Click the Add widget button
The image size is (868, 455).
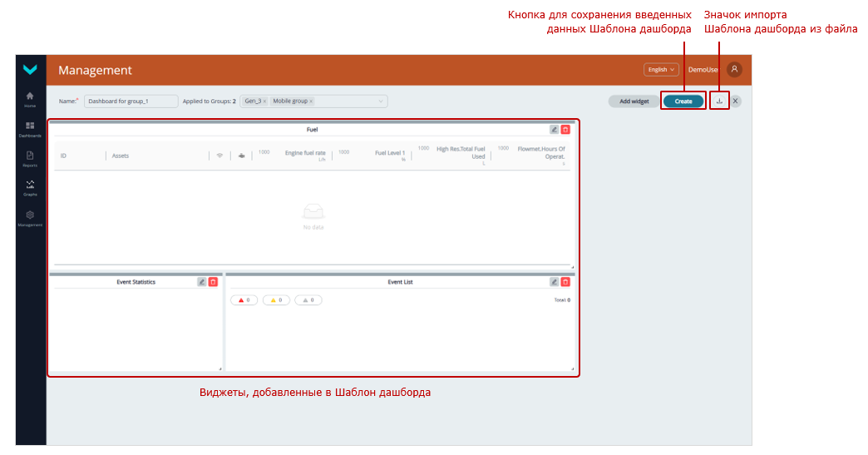634,101
